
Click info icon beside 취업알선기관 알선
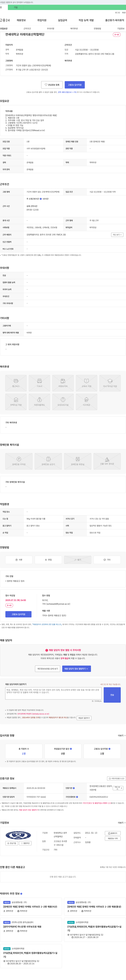[x=71, y=749]
